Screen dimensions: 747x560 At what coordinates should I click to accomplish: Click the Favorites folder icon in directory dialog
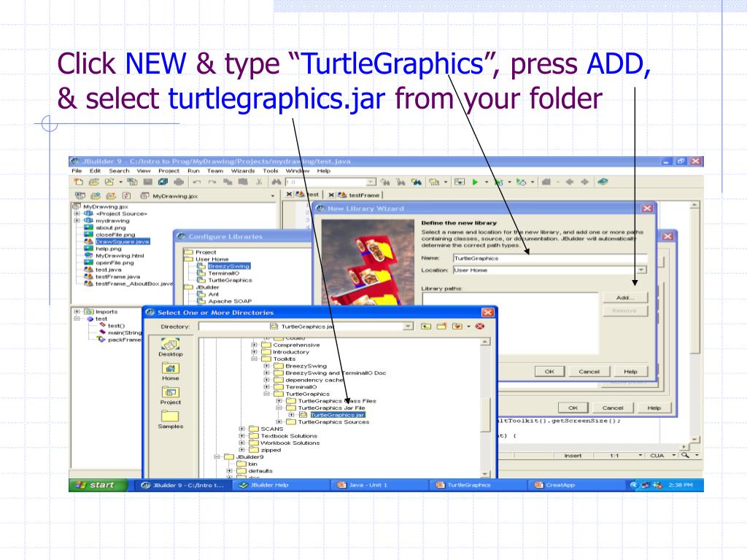point(457,326)
